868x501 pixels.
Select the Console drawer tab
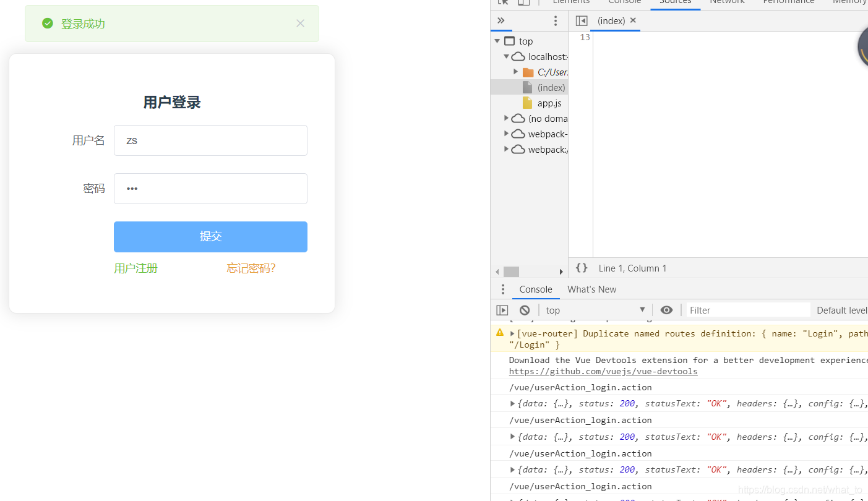click(536, 289)
